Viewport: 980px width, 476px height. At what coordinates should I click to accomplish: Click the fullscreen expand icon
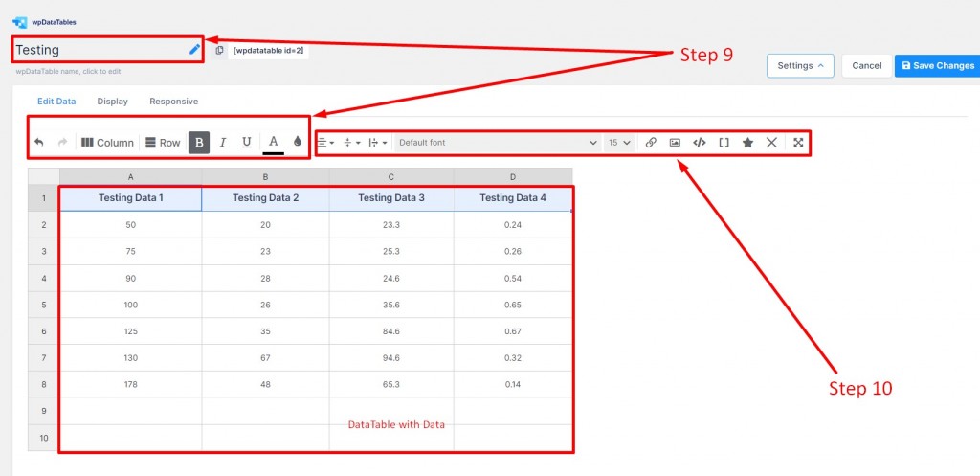coord(798,143)
